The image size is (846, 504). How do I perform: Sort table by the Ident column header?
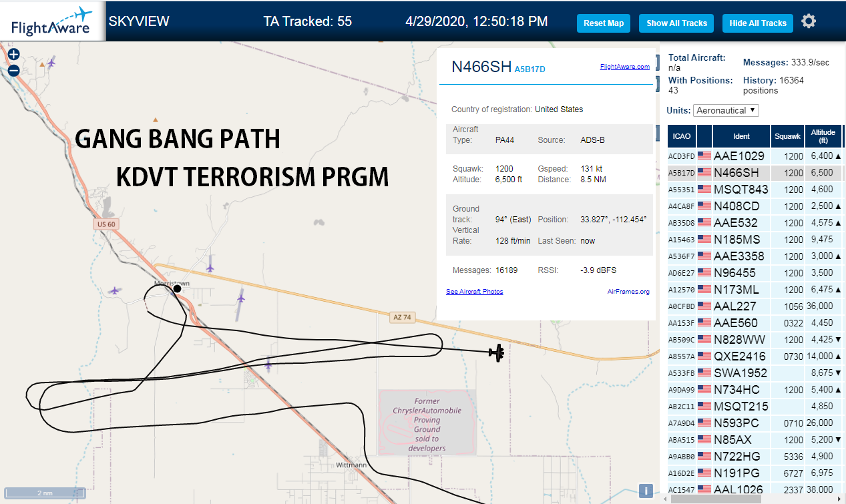[x=741, y=136]
